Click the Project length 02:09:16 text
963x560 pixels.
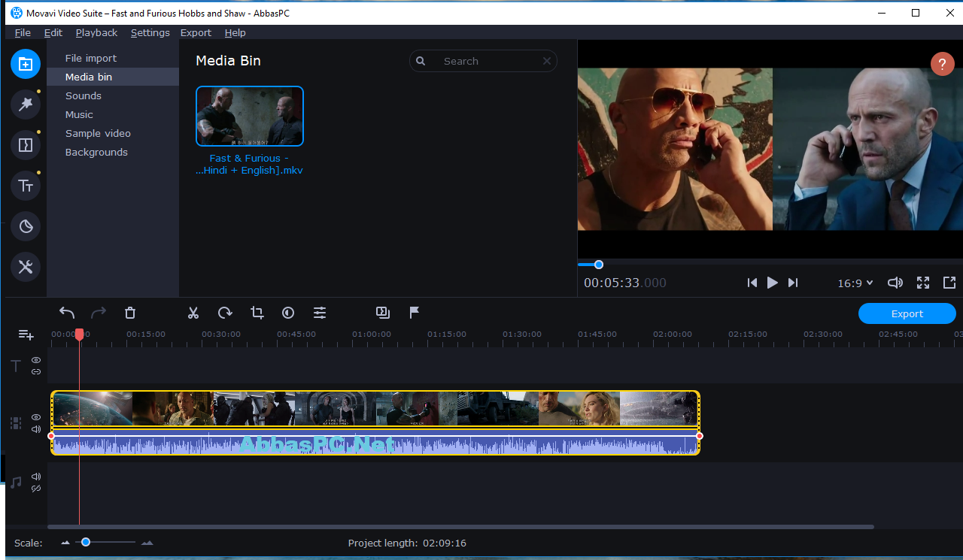click(407, 543)
